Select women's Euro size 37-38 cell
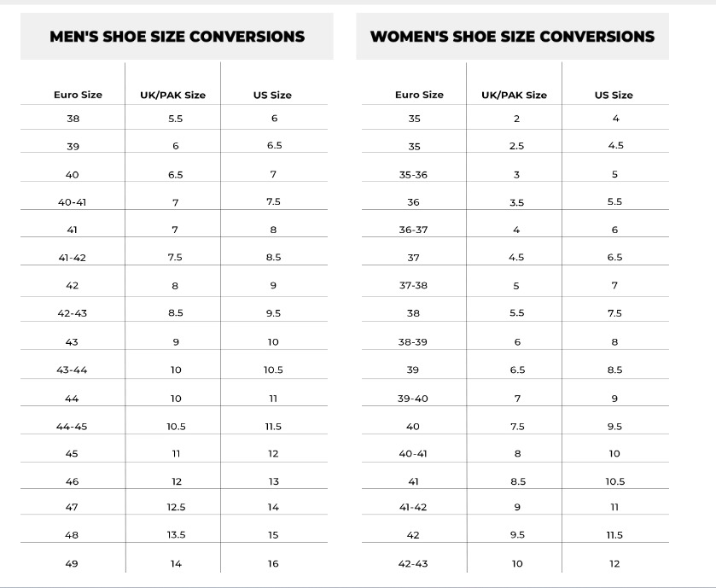 [413, 285]
